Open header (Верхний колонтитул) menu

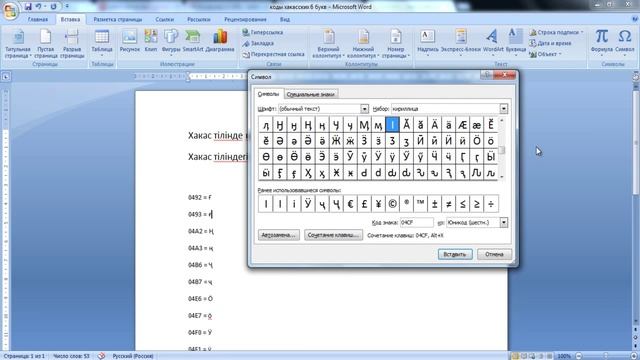pyautogui.click(x=328, y=44)
